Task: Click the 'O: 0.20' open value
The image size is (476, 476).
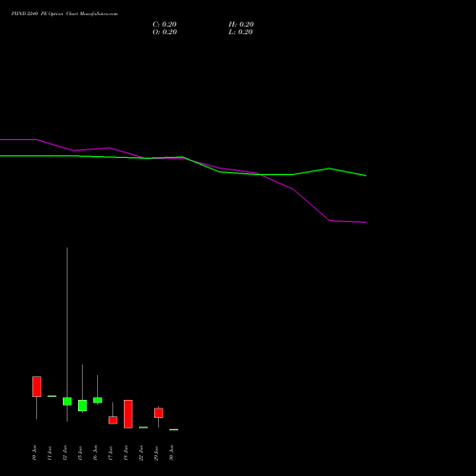Action: click(165, 32)
